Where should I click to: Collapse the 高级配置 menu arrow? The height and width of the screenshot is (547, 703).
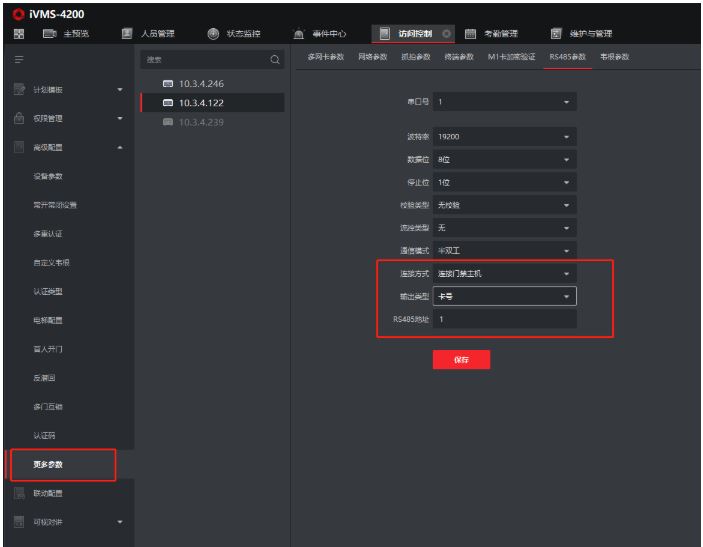(120, 148)
